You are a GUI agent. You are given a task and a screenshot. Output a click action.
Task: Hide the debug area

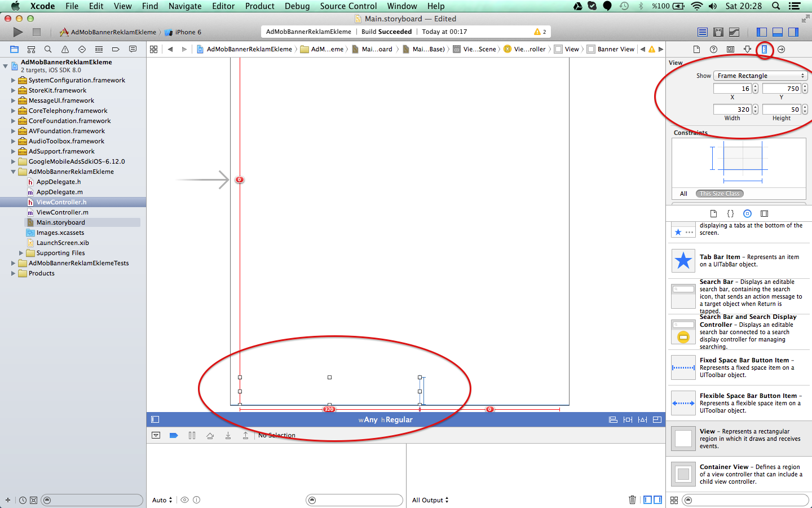(x=156, y=435)
